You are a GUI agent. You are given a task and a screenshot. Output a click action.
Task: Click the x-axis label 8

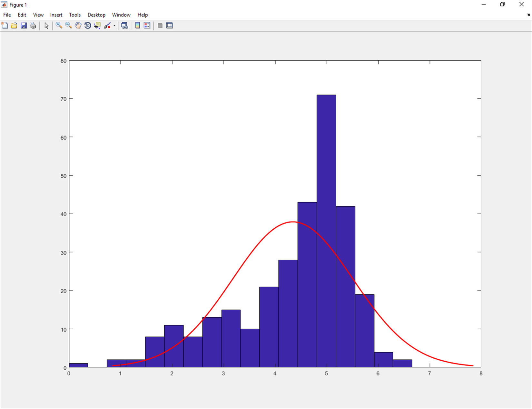[481, 374]
